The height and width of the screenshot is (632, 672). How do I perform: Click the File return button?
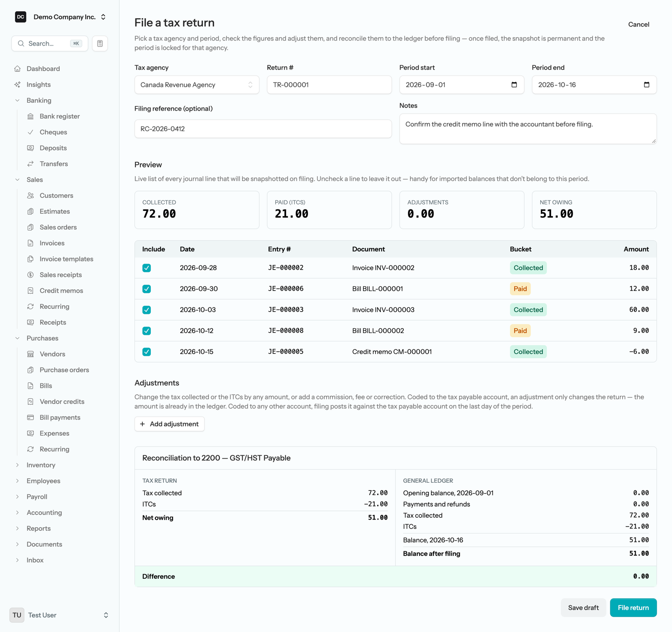[x=633, y=608]
